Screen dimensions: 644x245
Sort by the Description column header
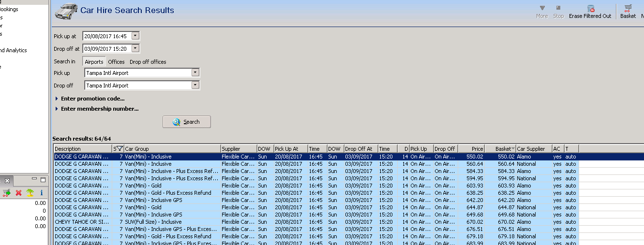[x=83, y=149]
